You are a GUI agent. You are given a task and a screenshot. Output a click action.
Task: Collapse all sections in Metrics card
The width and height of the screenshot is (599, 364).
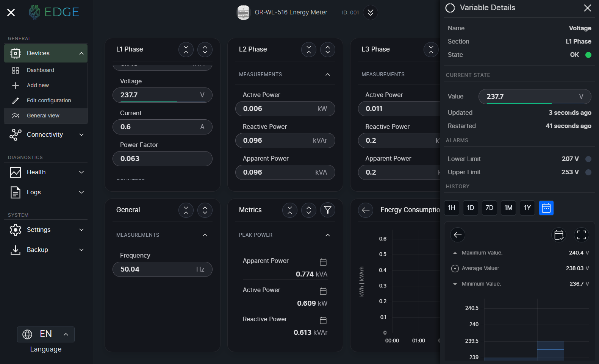pos(290,210)
